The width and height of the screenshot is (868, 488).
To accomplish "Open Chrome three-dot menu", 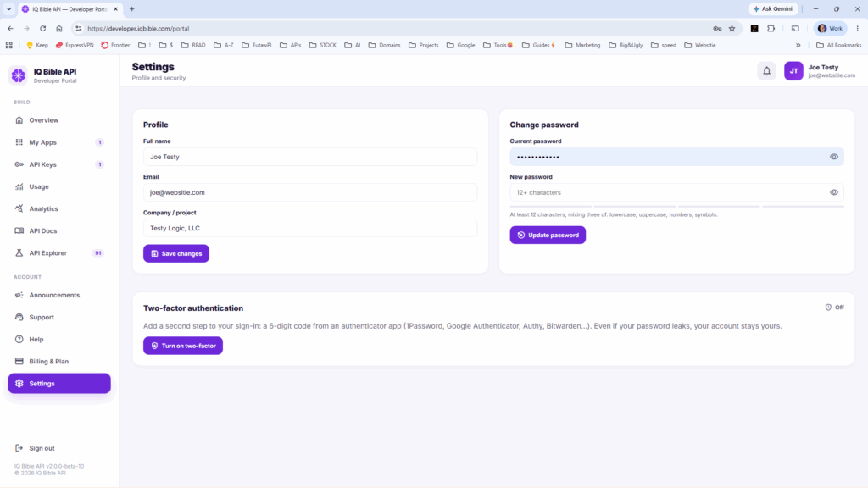I will pos(858,28).
